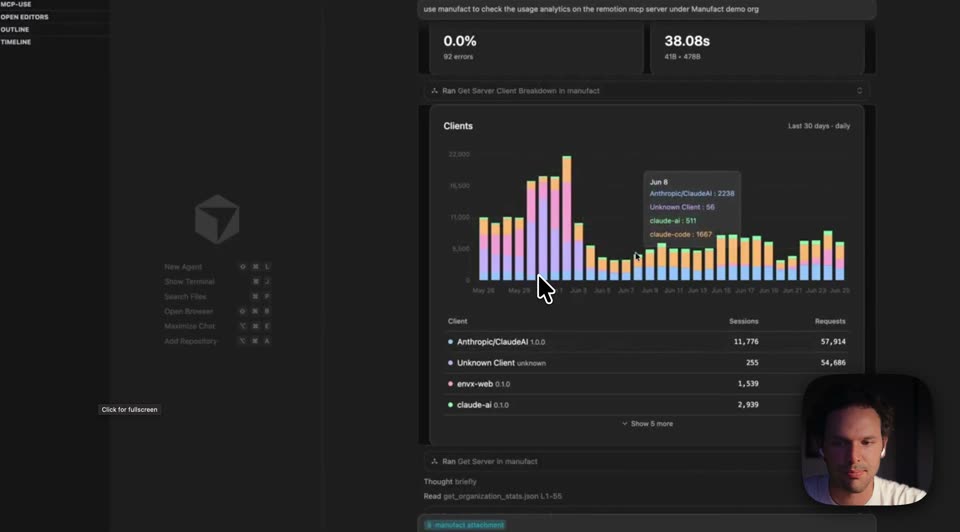This screenshot has height=532, width=960.
Task: Select the Unknown Client row
Action: click(x=647, y=363)
